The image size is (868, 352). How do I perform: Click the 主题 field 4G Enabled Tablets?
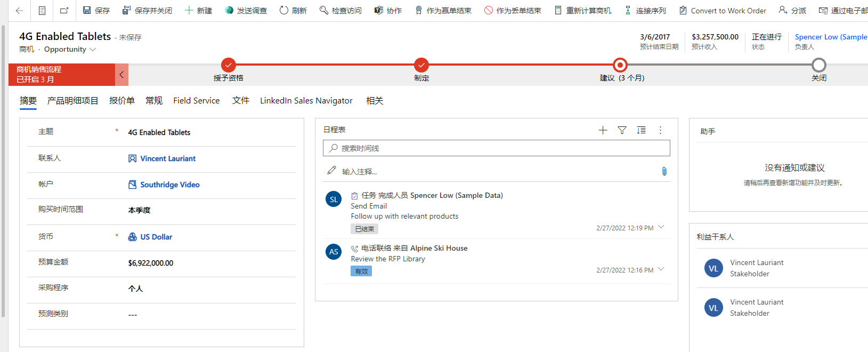pyautogui.click(x=211, y=132)
